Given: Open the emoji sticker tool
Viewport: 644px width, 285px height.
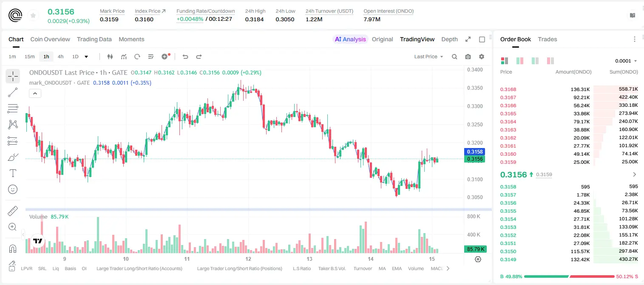Looking at the screenshot, I should (13, 189).
